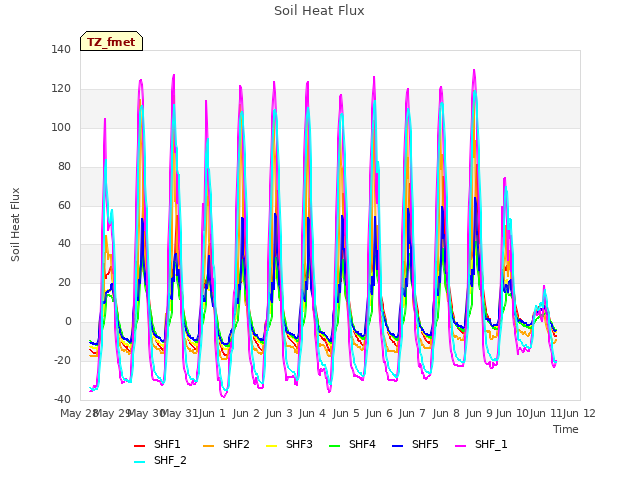640x480 pixels.
Task: Click the Jun 12 x-axis tick label
Action: pyautogui.click(x=579, y=413)
